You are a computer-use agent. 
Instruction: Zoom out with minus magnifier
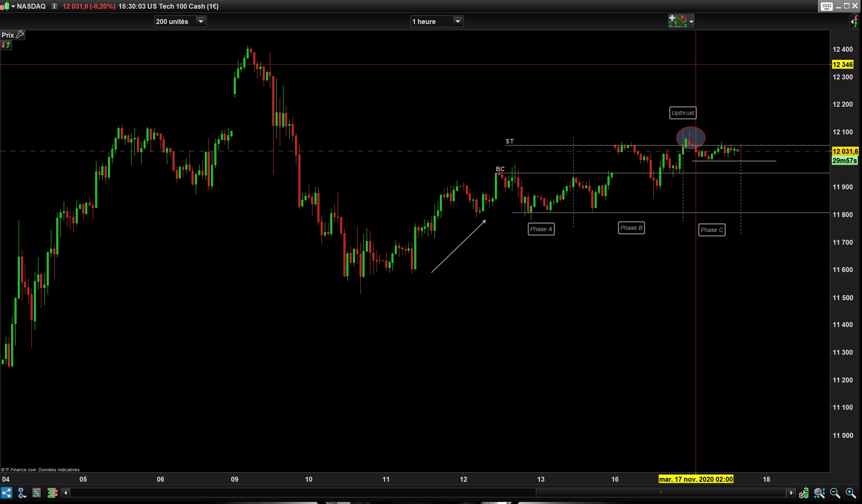[835, 492]
